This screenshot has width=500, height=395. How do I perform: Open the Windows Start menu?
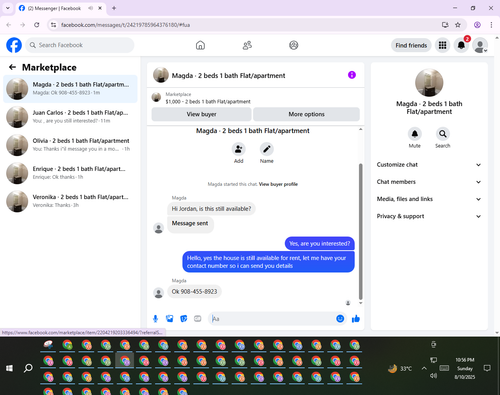tap(9, 368)
